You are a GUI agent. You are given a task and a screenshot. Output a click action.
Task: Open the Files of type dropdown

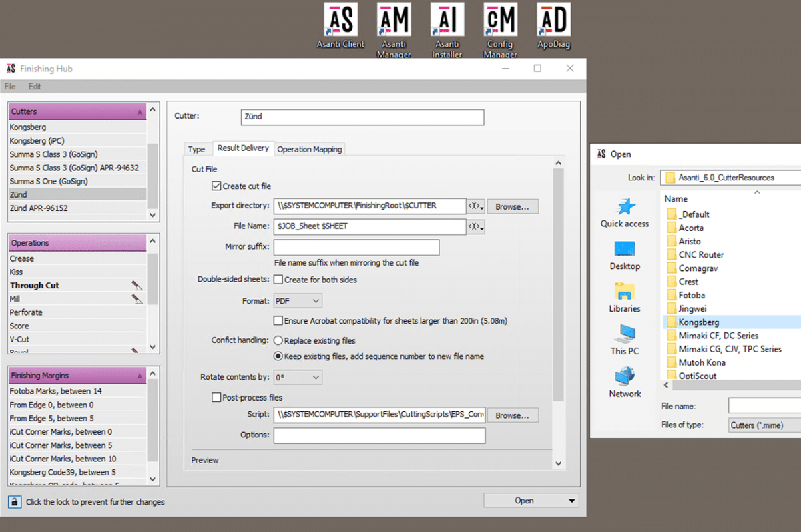(764, 424)
